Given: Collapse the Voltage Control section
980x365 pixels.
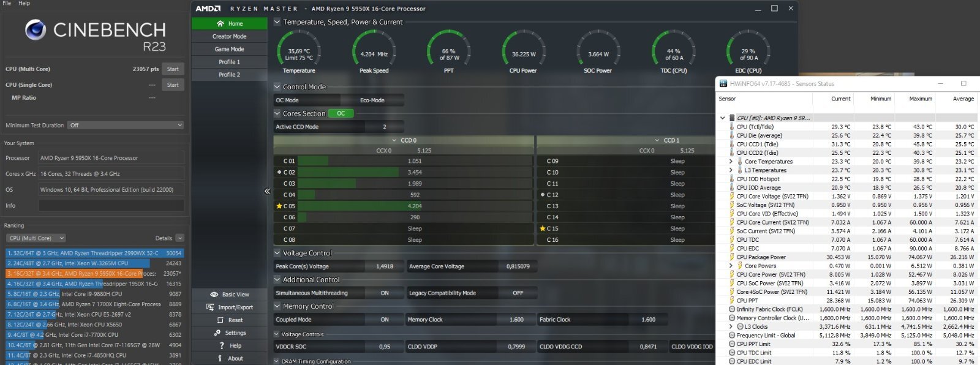Looking at the screenshot, I should [277, 253].
